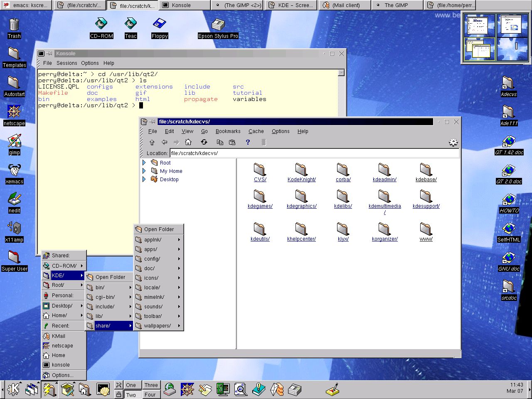Click the reload icon in the file manager toolbar
Viewport: 532px width, 399px height.
pyautogui.click(x=204, y=142)
